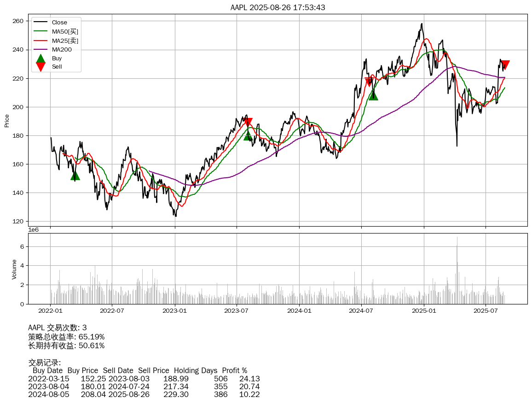Click the August 2023 sell marker near 189

(248, 122)
